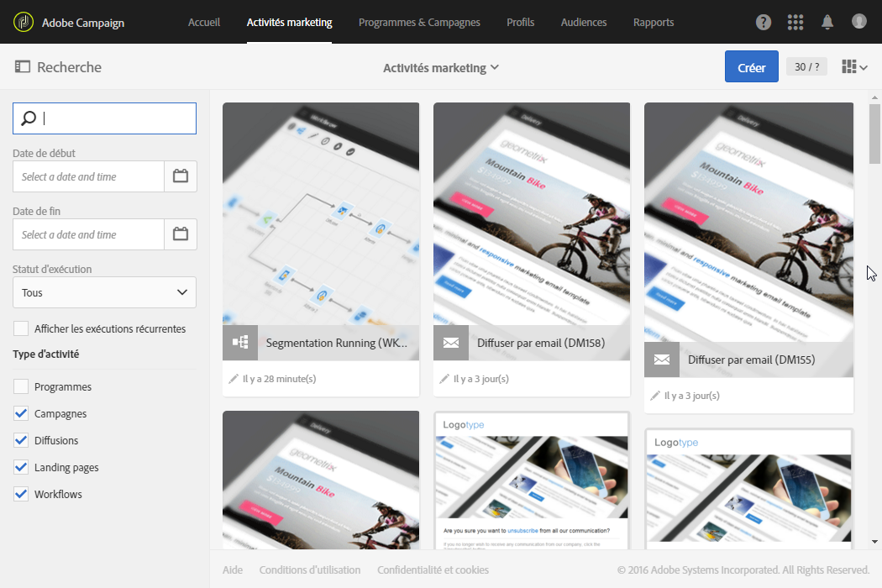Uncheck the Diffusions activity type

point(21,440)
